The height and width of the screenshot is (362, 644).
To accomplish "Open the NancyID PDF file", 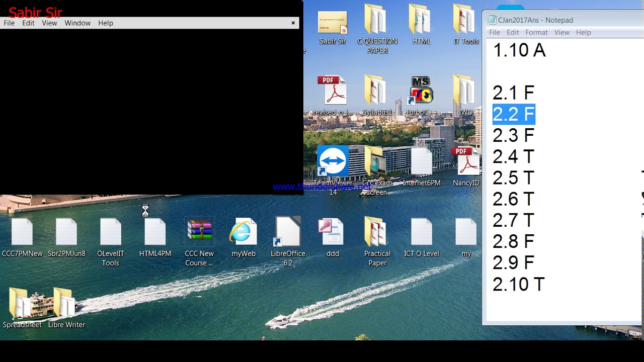I will (466, 167).
